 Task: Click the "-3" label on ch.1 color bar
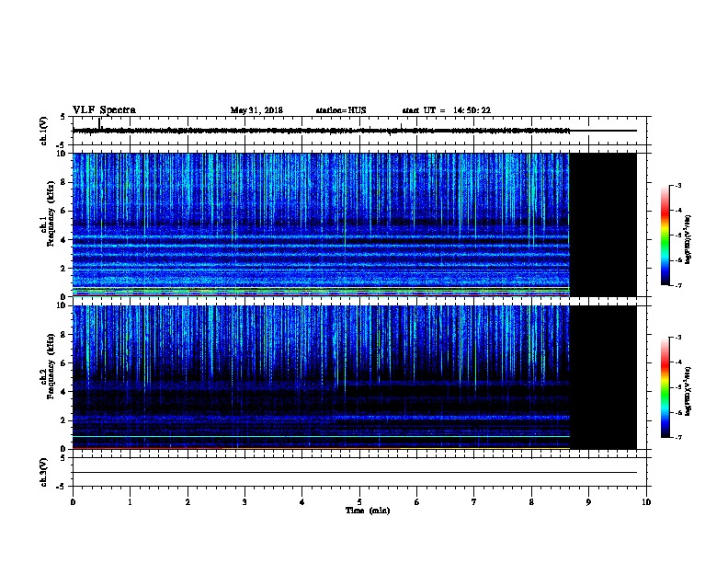(677, 185)
